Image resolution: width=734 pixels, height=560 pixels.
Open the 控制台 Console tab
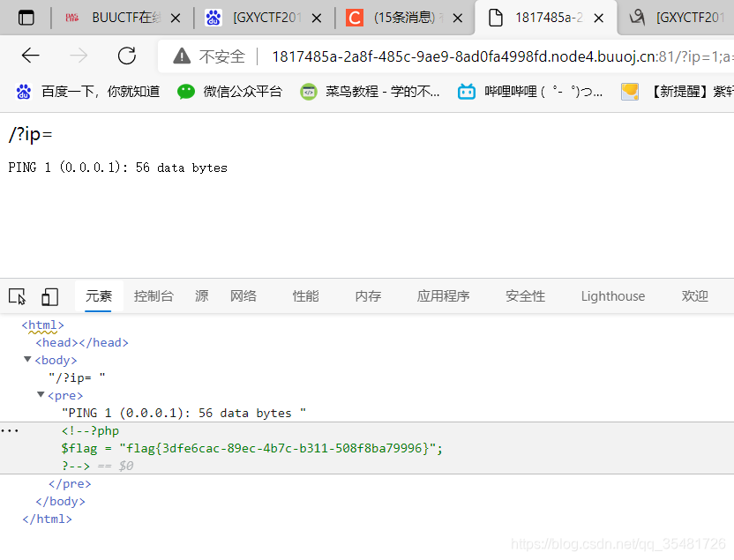pos(154,296)
